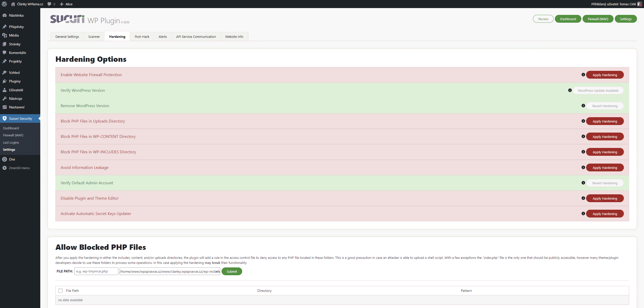The height and width of the screenshot is (308, 644).
Task: Click info icon for Disable Plugin and Theme Editor
Action: tap(583, 198)
